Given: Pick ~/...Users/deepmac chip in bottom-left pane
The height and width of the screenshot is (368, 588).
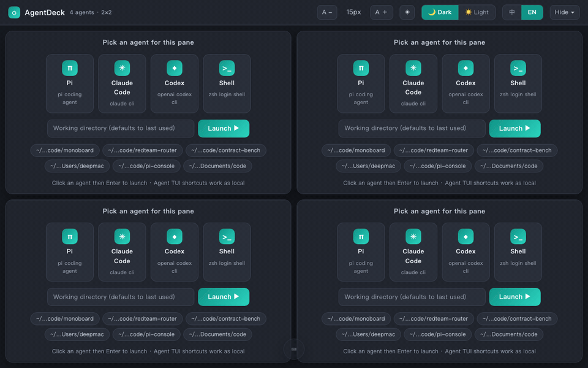Looking at the screenshot, I should coord(77,335).
